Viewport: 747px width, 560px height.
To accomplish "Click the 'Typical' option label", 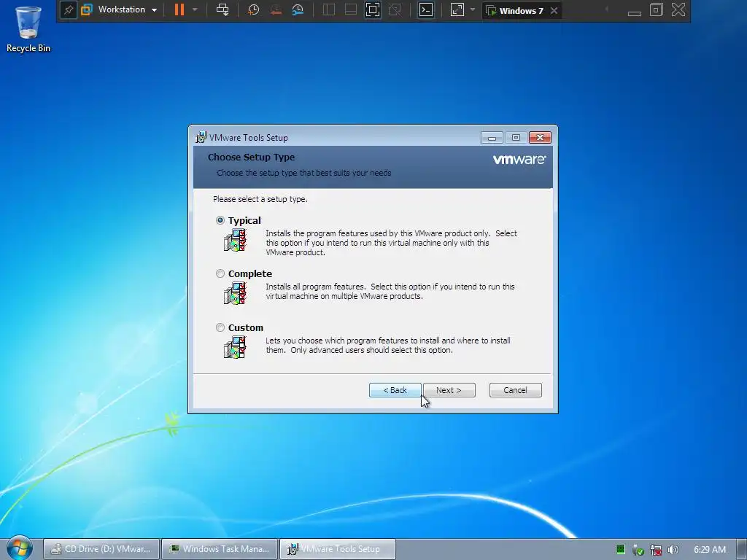I will [244, 220].
